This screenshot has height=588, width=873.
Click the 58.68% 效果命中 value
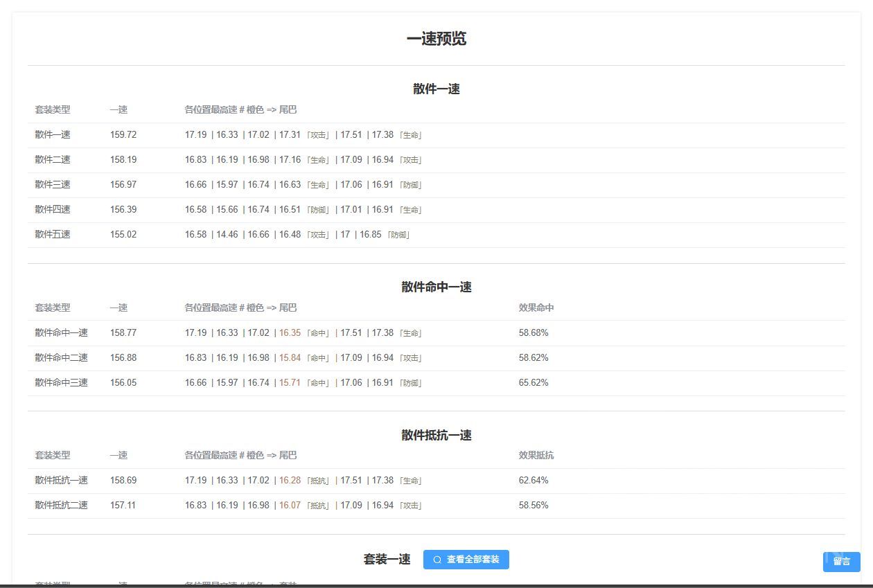pyautogui.click(x=534, y=332)
